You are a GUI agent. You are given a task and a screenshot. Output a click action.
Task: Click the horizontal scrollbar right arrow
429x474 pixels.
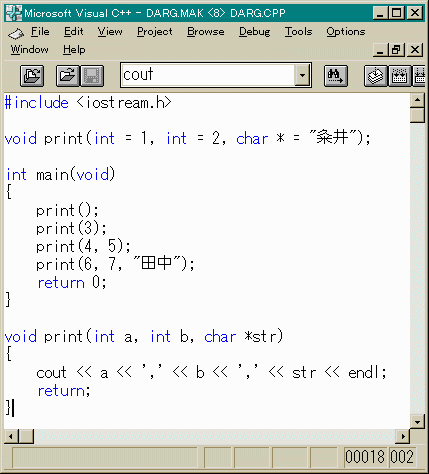pyautogui.click(x=403, y=436)
